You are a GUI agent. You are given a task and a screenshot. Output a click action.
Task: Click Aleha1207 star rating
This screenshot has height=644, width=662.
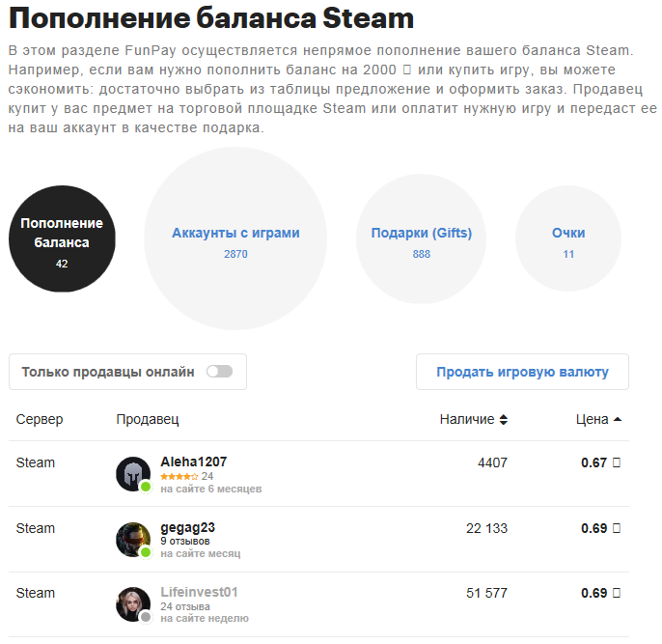[x=179, y=476]
